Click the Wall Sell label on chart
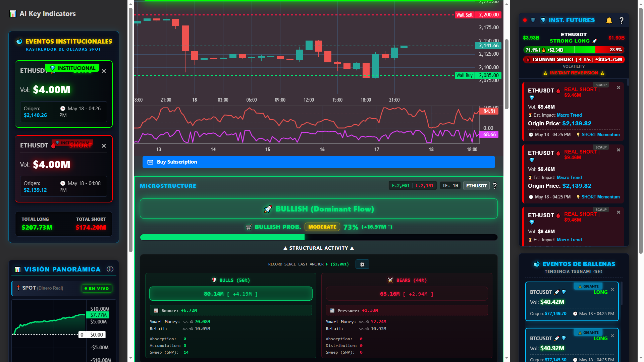This screenshot has height=362, width=644. click(x=465, y=15)
